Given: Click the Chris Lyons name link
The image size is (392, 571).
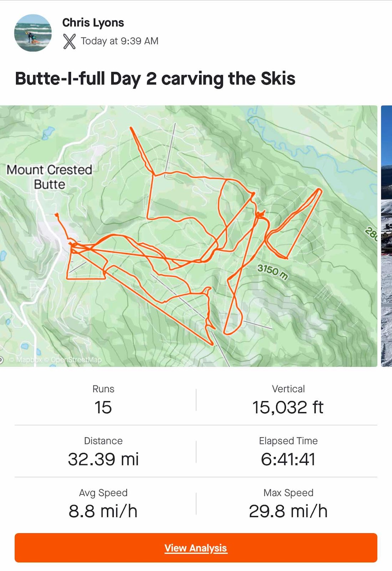Looking at the screenshot, I should 93,22.
